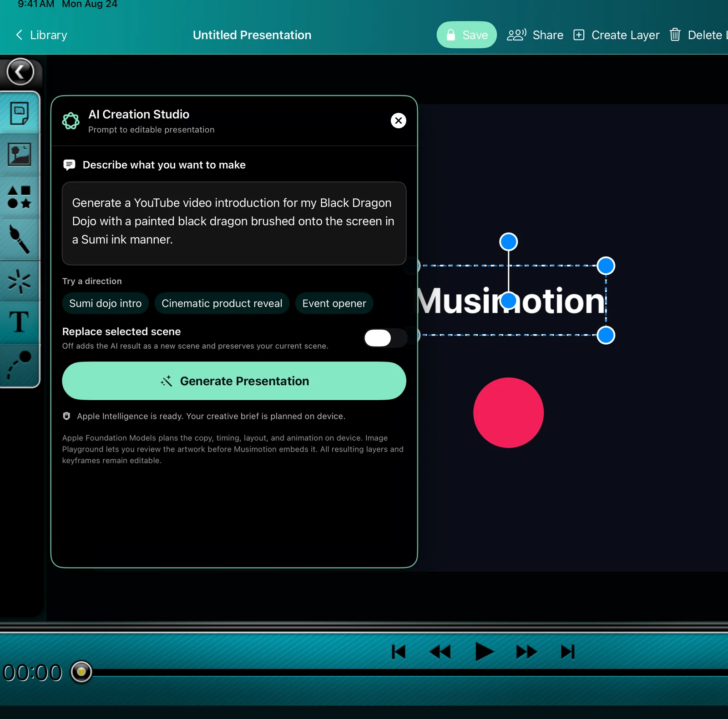This screenshot has width=728, height=719.
Task: Click the bottom-right resize handle of text box
Action: pyautogui.click(x=606, y=335)
